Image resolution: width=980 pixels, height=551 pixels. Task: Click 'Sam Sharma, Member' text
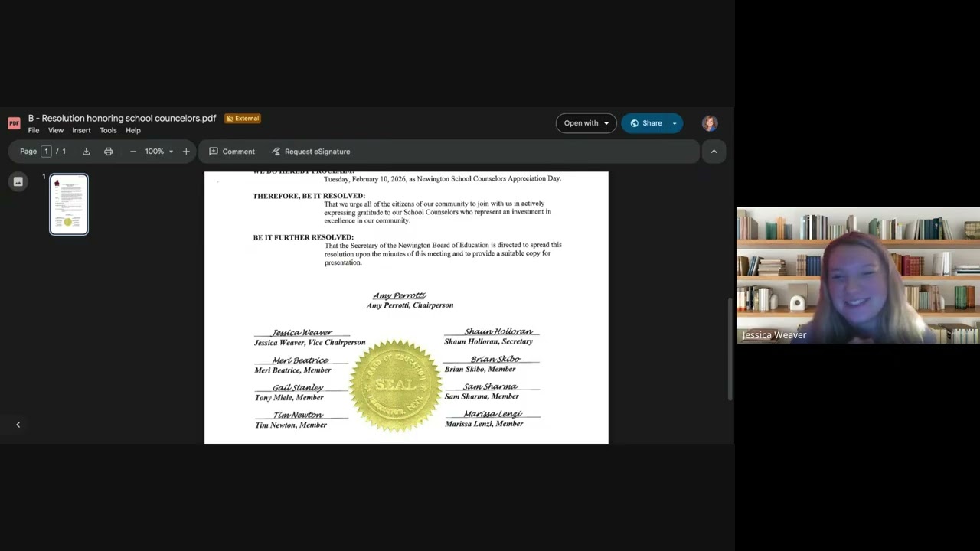tap(482, 396)
